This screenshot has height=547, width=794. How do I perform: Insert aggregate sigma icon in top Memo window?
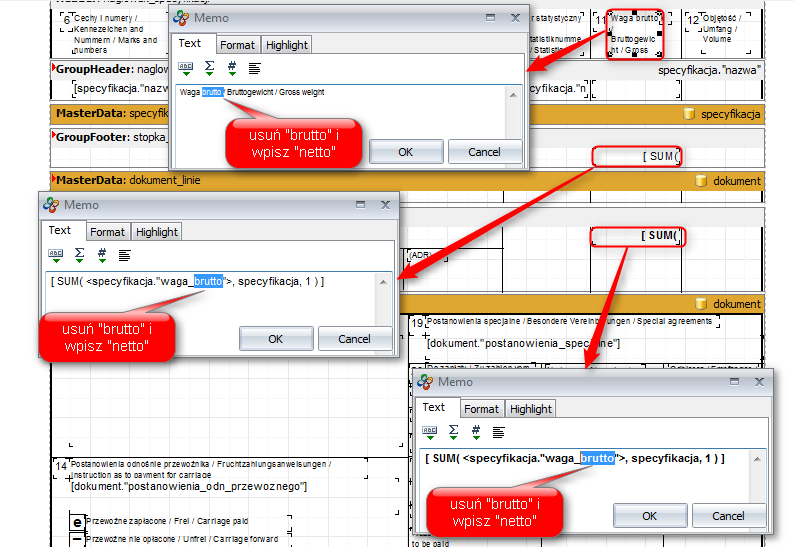[x=209, y=68]
